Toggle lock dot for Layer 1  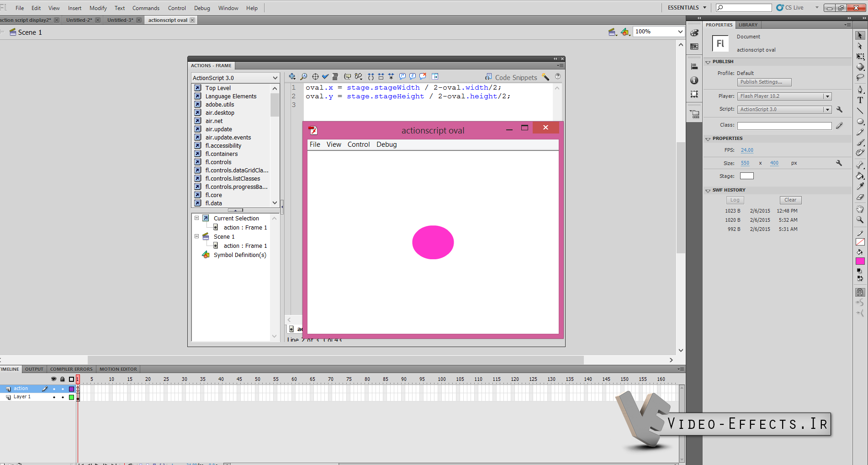pyautogui.click(x=63, y=397)
